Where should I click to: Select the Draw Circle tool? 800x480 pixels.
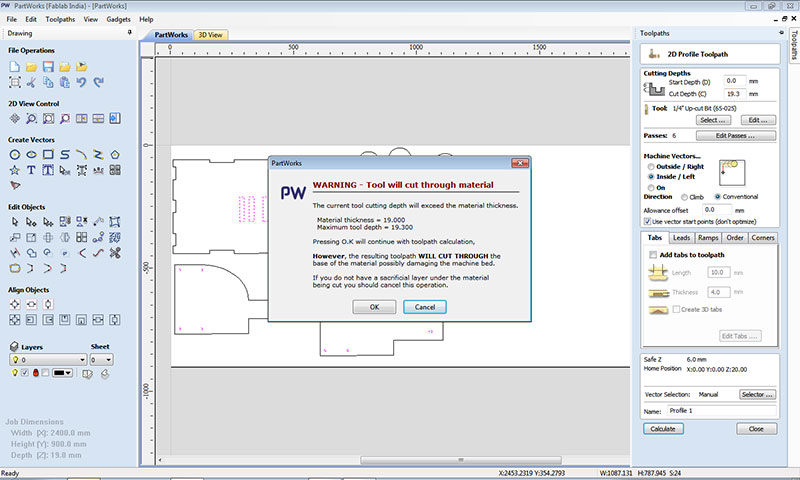click(15, 155)
